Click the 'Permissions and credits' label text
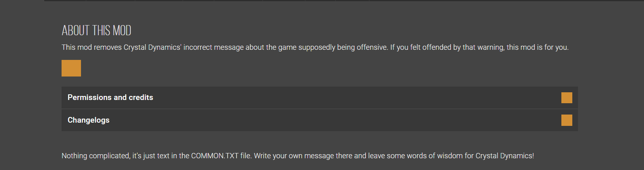This screenshot has height=170, width=644. pos(110,98)
